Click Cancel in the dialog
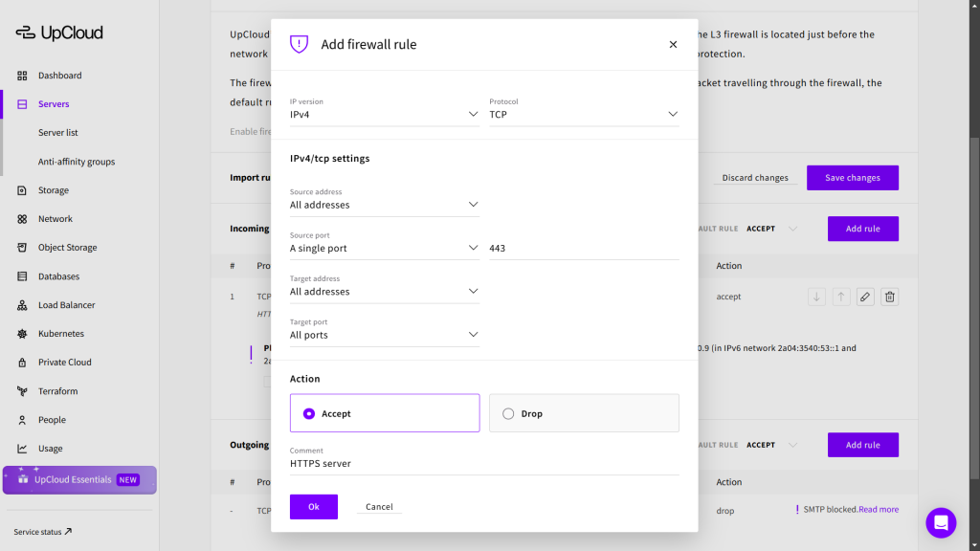Viewport: 980px width, 551px height. click(x=379, y=507)
